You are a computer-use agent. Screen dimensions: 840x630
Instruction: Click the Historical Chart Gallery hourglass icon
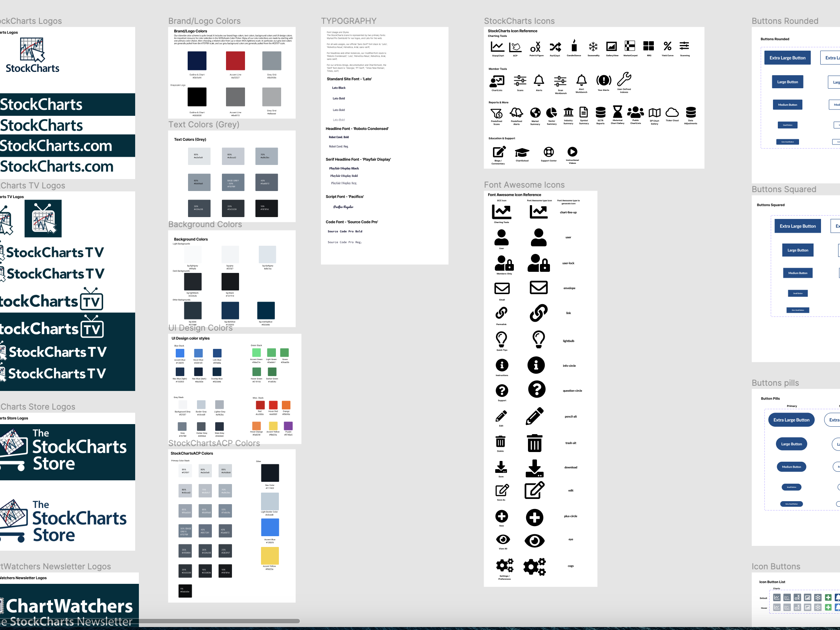coord(617,112)
